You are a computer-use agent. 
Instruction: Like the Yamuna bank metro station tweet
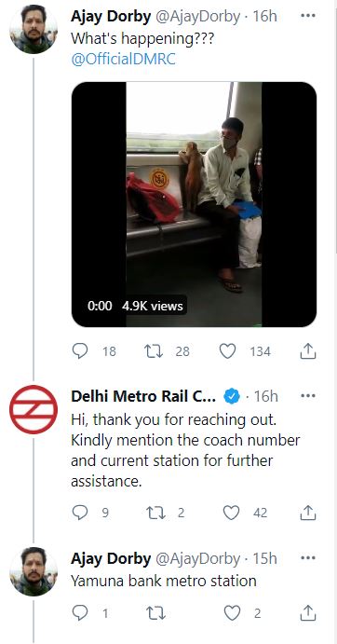pos(233,613)
